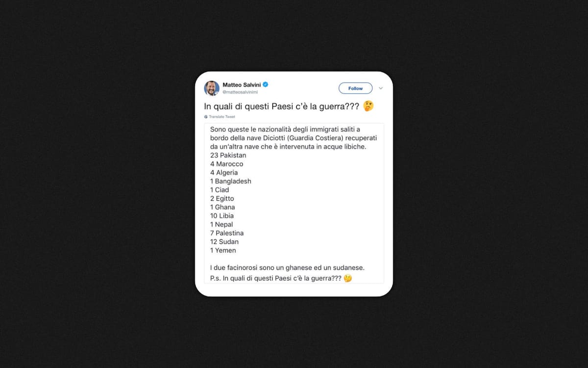588x368 pixels.
Task: Click the Matteo Salvini display name
Action: 242,84
